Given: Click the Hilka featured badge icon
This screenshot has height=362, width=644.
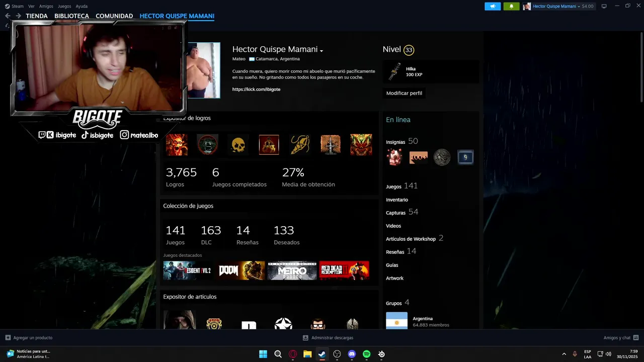Looking at the screenshot, I should coord(394,72).
